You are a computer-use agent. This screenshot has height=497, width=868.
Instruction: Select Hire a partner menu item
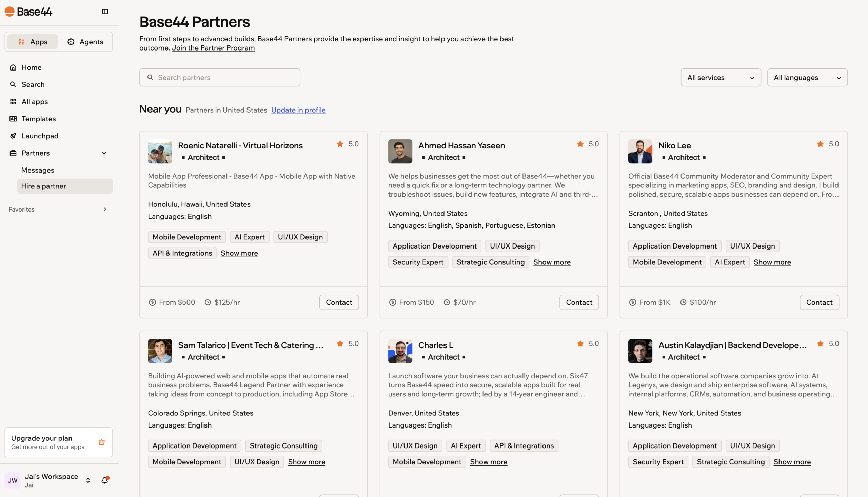click(x=64, y=186)
